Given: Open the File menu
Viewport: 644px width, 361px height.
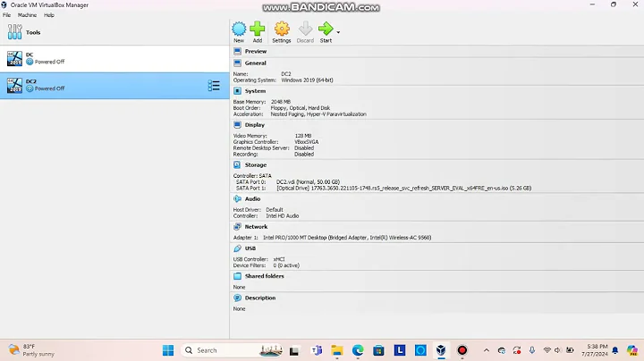Looking at the screenshot, I should coord(6,15).
